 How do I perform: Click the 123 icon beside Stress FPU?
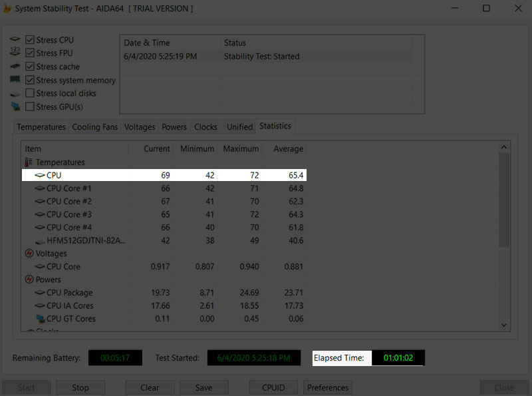(15, 51)
